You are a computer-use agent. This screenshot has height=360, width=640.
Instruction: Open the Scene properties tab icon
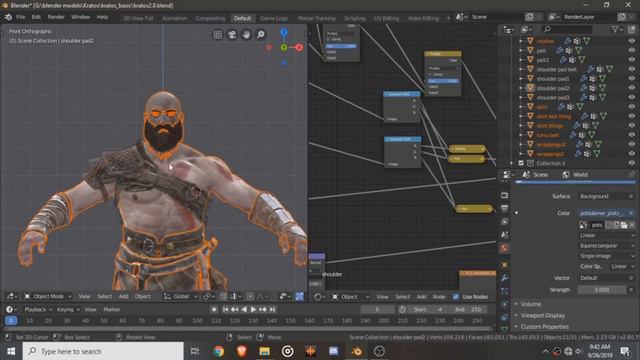click(504, 235)
